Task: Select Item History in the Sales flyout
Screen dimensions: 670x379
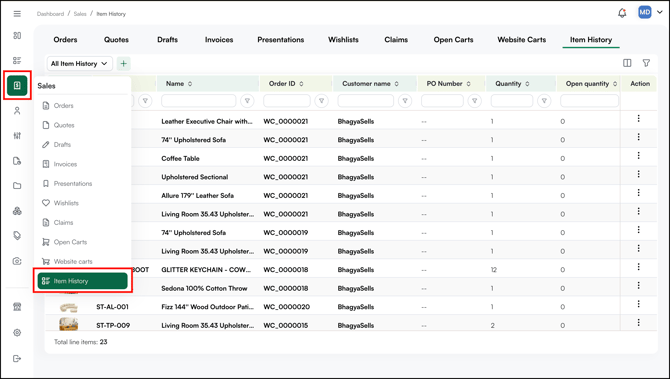Action: point(82,281)
